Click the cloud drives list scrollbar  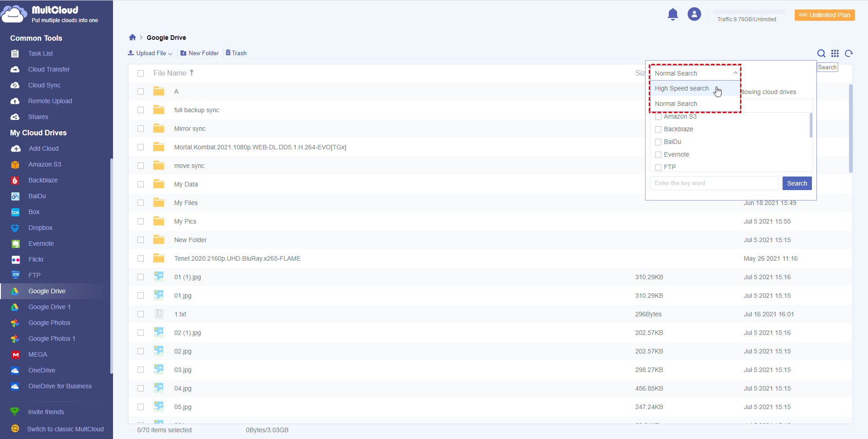811,125
